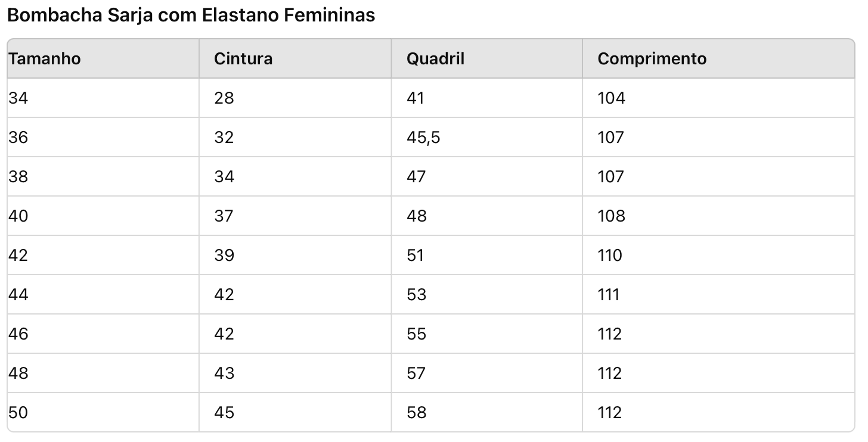
Task: Click Comprimento value 111
Action: pos(609,294)
